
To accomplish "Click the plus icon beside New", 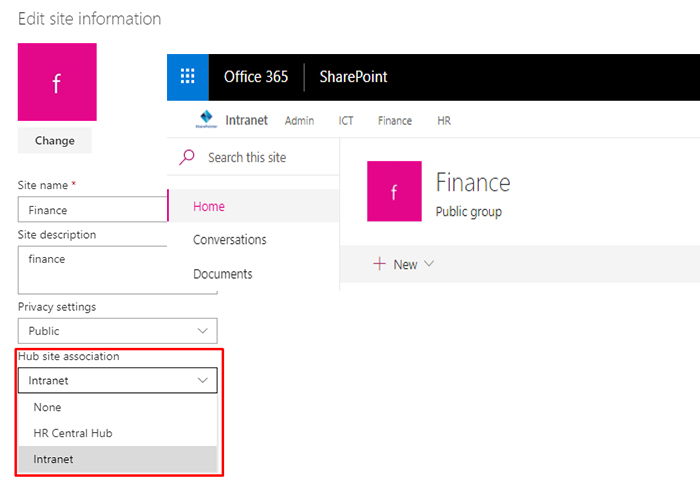I will (x=379, y=264).
